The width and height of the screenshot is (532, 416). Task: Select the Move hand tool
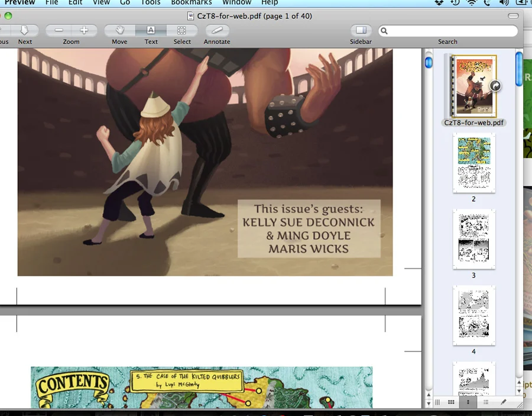point(120,30)
